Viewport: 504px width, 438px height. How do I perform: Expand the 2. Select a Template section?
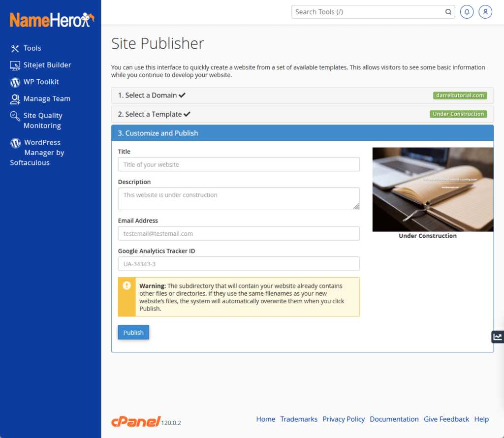coord(303,114)
